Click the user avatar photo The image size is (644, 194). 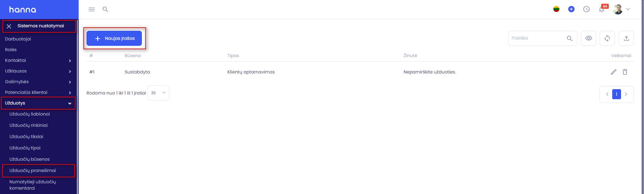tap(618, 9)
